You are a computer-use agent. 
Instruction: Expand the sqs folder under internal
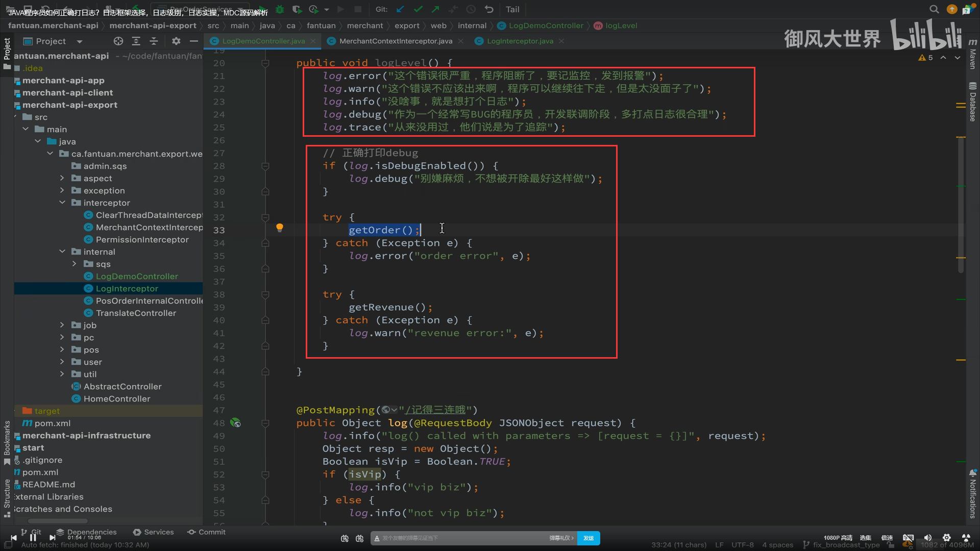[75, 264]
